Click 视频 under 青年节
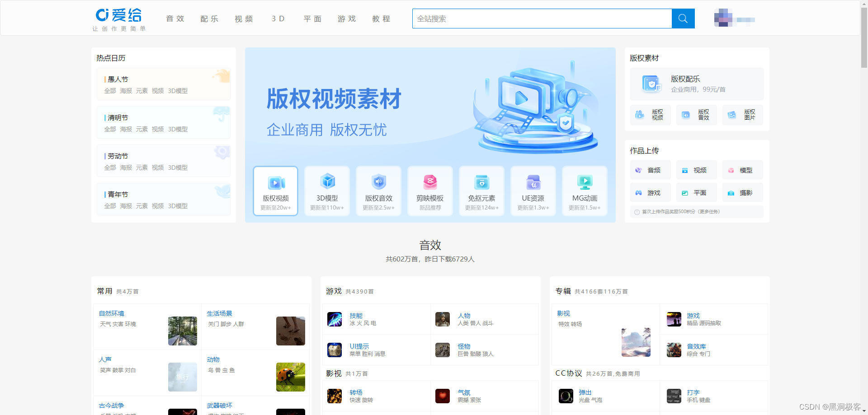This screenshot has height=415, width=868. 158,206
